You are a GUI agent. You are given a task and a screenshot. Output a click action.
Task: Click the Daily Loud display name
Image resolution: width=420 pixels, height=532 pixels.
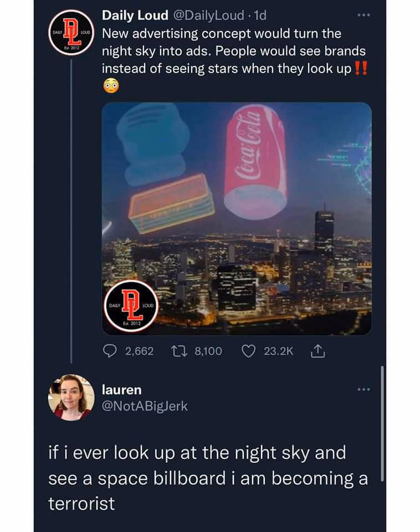135,16
